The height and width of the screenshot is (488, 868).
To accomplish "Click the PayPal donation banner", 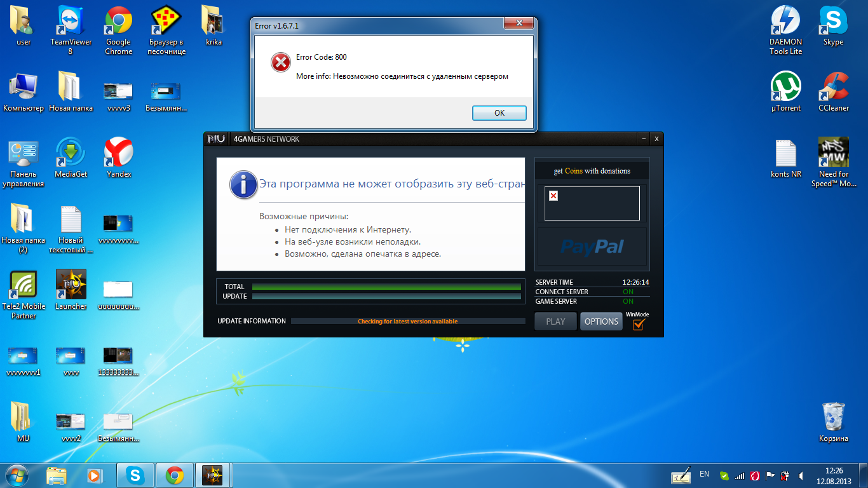I will coord(592,247).
